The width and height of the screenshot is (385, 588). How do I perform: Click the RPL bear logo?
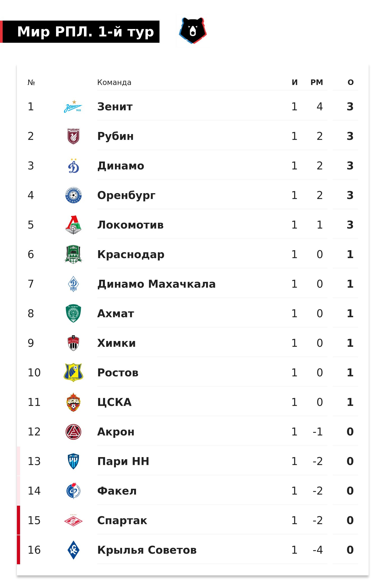(192, 31)
